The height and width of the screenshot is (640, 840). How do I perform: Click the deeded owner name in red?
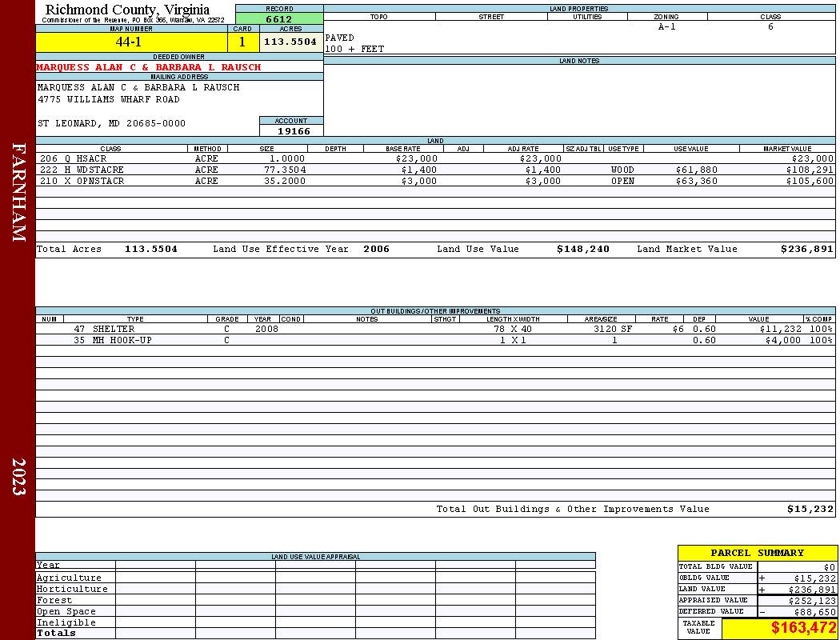point(149,67)
